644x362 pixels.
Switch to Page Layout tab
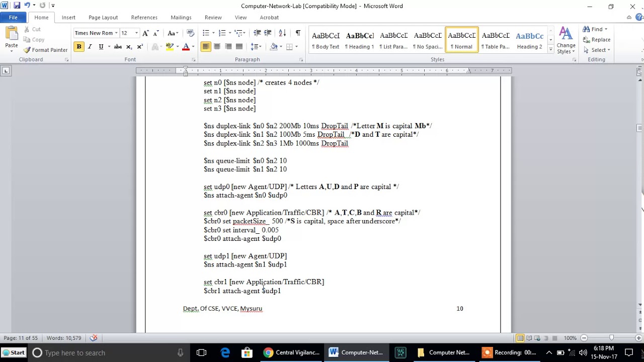point(103,17)
